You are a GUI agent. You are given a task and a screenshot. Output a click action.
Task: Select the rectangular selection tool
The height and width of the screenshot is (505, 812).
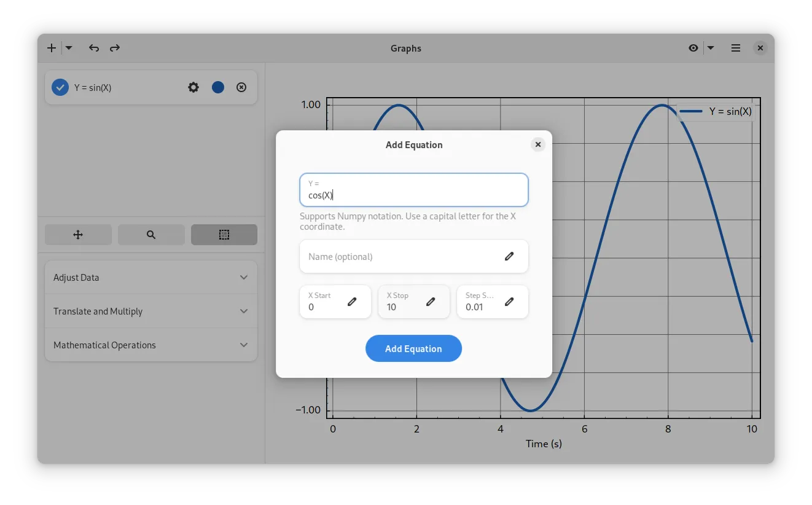(x=224, y=235)
